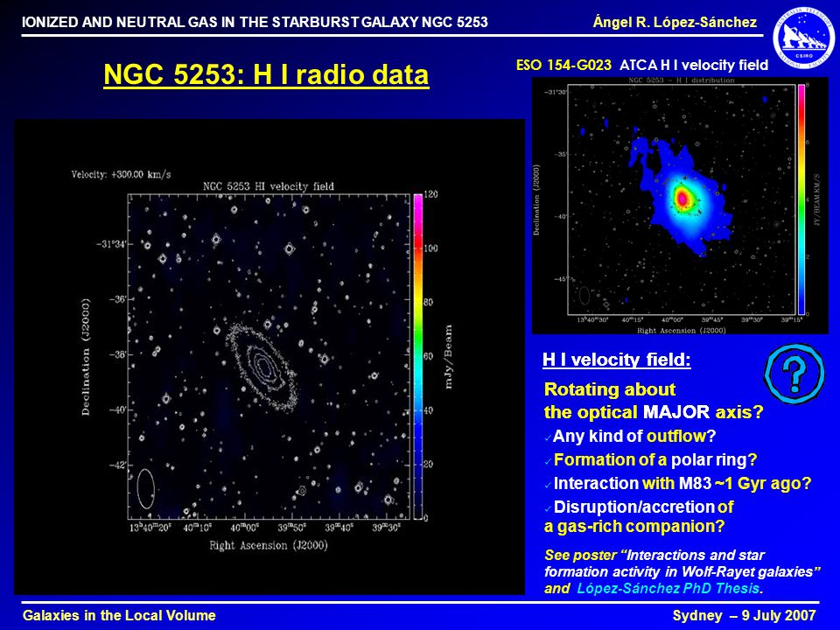Screen dimensions: 840x630
Task: Click the beam ellipse in the large plot
Action: 146,488
